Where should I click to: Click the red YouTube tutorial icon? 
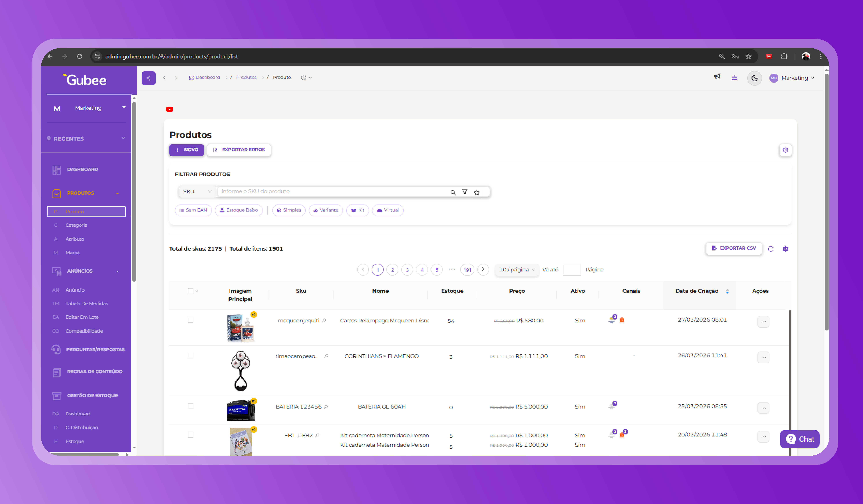tap(170, 109)
